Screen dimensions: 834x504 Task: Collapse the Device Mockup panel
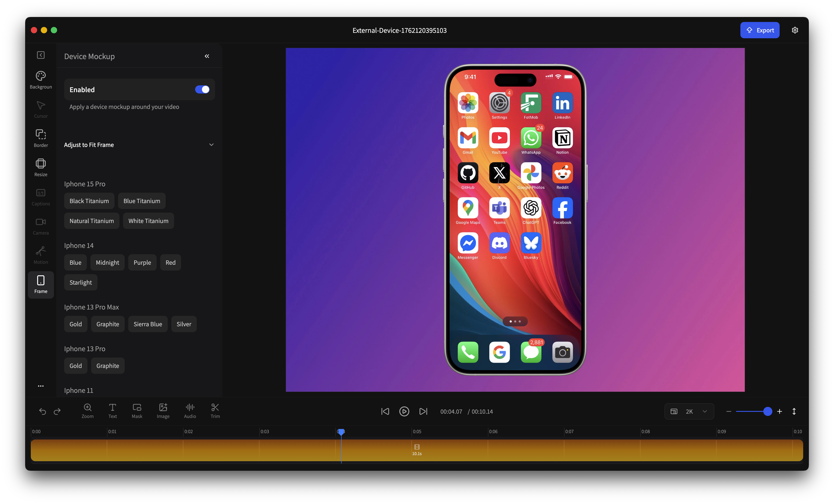coord(207,56)
